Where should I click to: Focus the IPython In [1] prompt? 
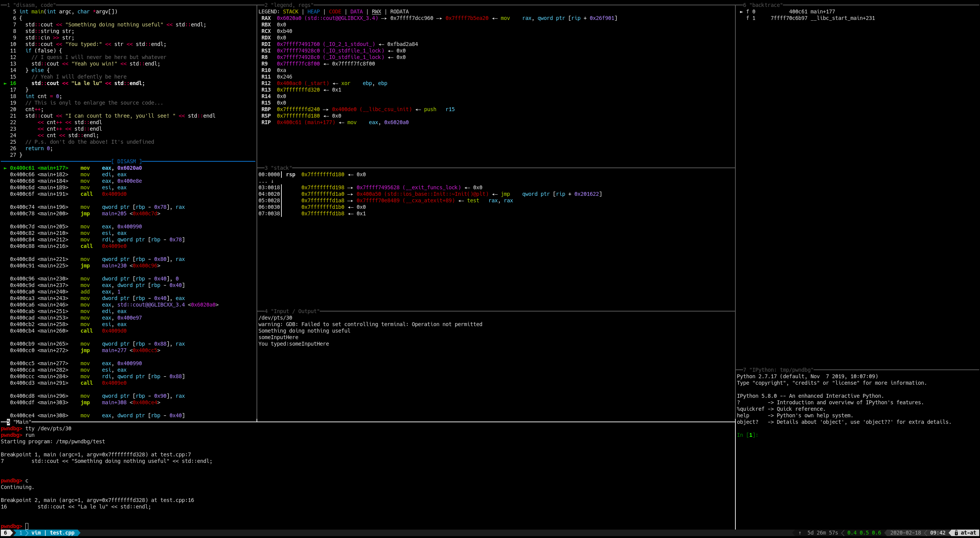[747, 435]
